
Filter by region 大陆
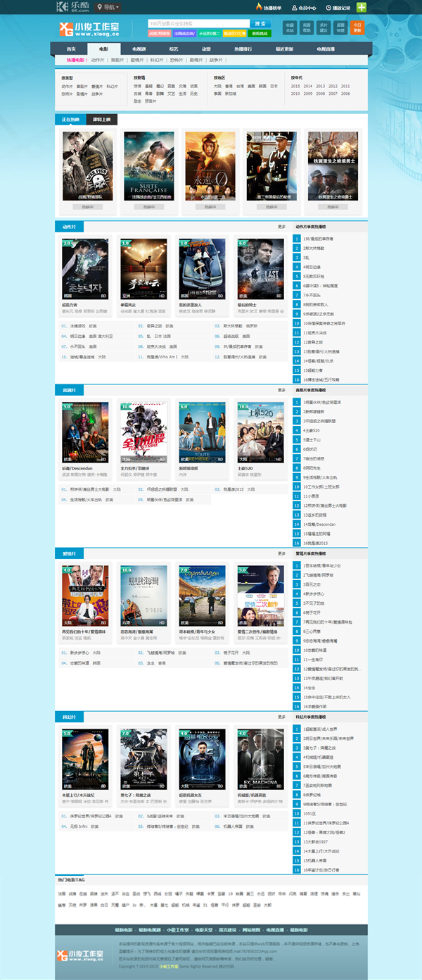coord(218,86)
